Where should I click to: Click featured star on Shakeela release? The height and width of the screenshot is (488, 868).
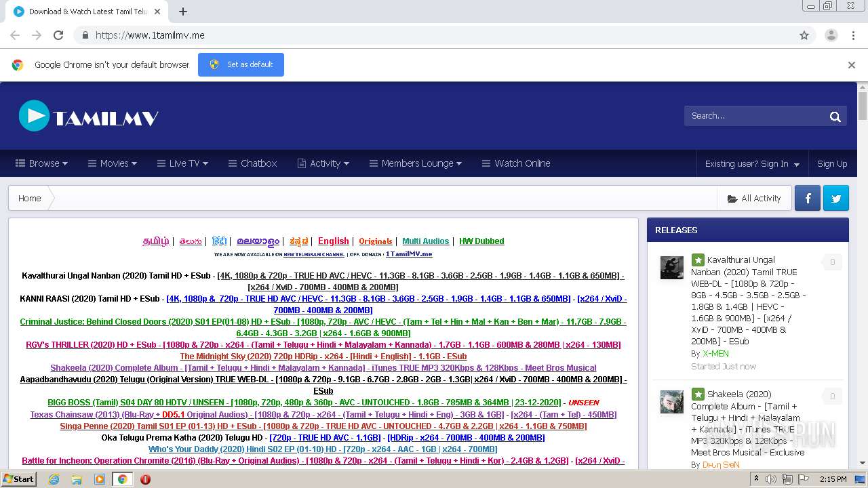(x=698, y=394)
